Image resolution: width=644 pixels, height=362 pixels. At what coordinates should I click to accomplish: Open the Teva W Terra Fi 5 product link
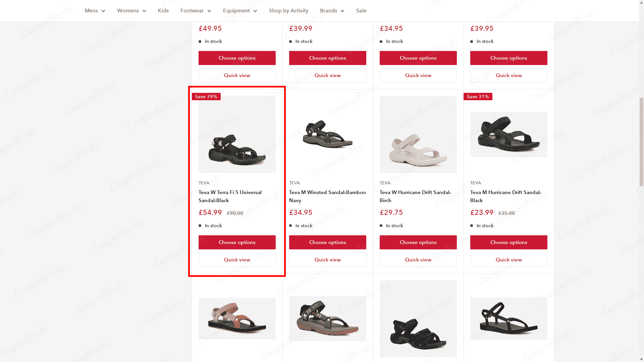pyautogui.click(x=230, y=196)
